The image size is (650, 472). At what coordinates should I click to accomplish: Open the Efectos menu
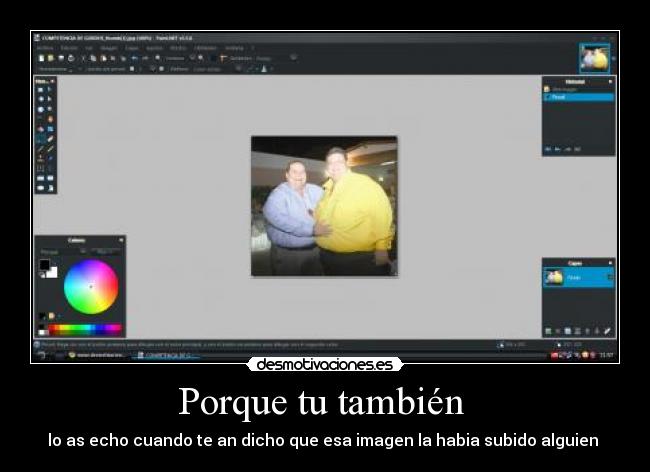click(x=178, y=48)
